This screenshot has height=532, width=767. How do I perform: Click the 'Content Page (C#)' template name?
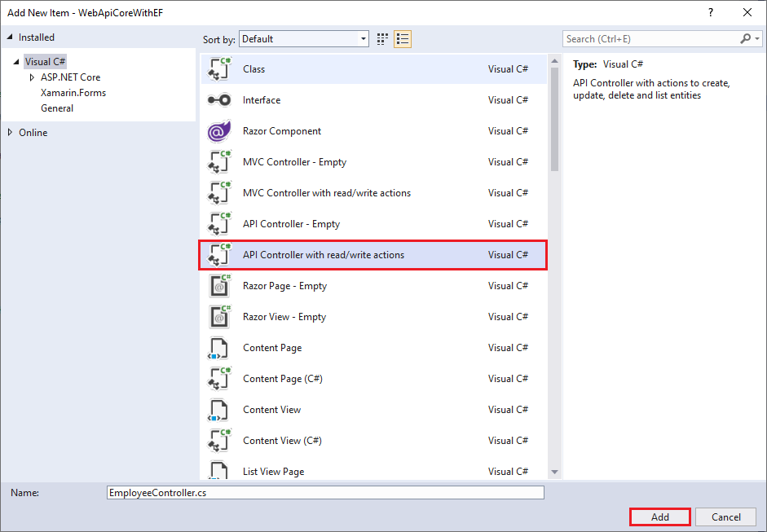click(x=283, y=379)
